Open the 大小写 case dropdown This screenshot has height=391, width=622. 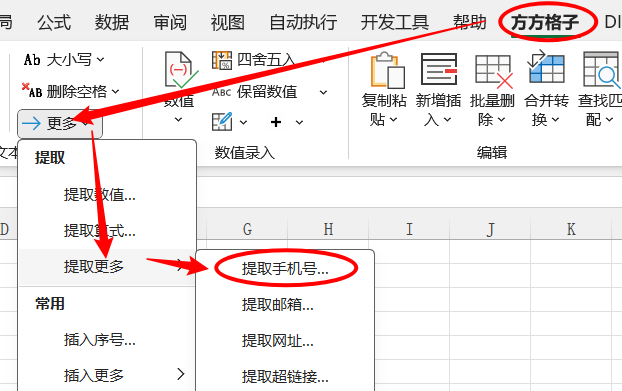[63, 60]
